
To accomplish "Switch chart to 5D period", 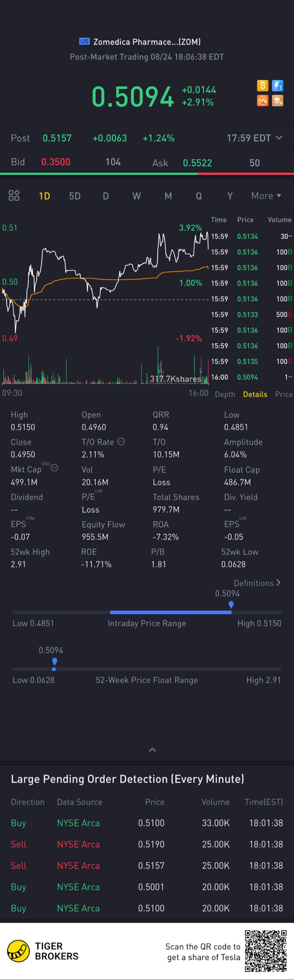I will [75, 196].
